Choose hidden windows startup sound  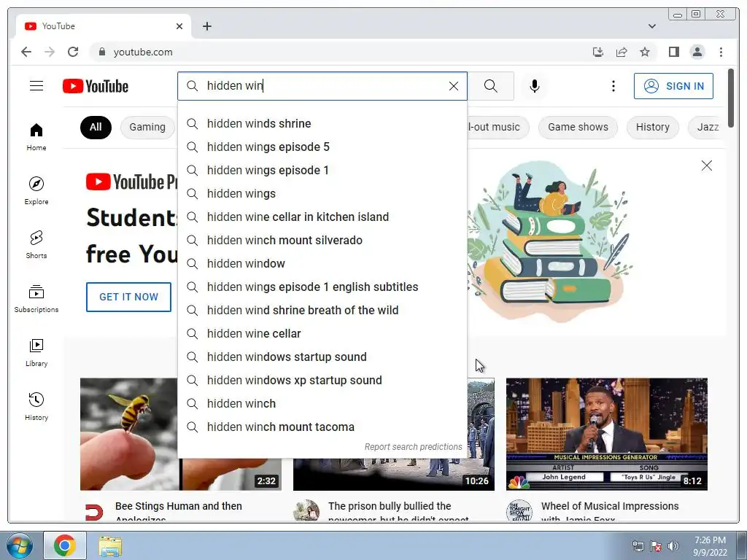(322, 357)
